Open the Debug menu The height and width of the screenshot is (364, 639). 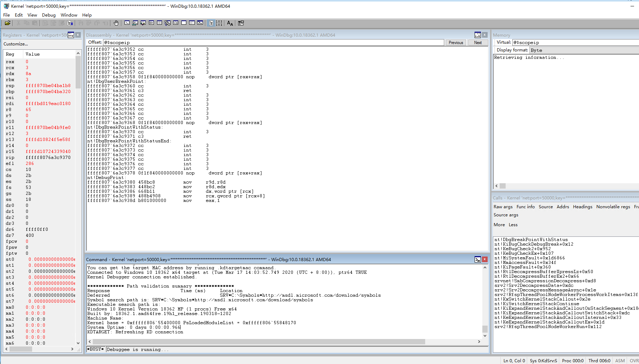[49, 15]
